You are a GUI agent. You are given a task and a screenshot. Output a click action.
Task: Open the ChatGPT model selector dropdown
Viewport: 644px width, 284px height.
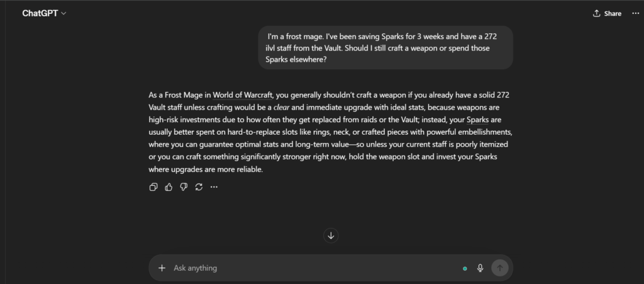[44, 13]
